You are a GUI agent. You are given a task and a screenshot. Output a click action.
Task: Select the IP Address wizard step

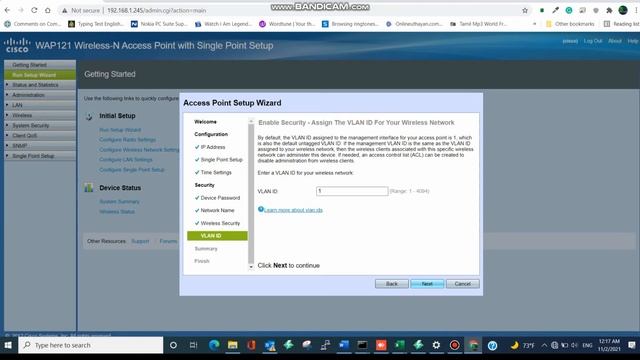click(x=213, y=147)
